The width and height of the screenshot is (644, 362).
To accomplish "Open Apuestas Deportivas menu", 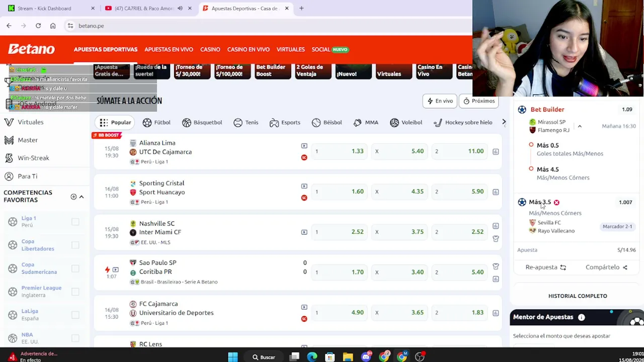I will click(x=106, y=49).
